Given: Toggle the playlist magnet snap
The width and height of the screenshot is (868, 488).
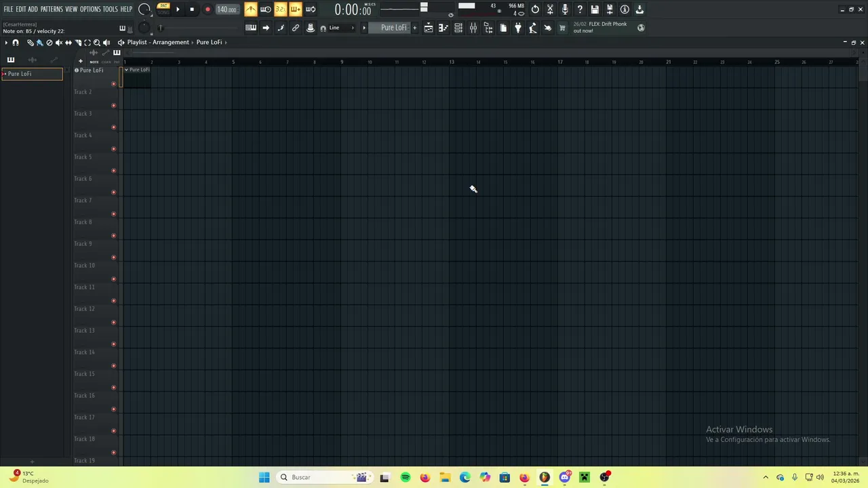Looking at the screenshot, I should [x=16, y=43].
